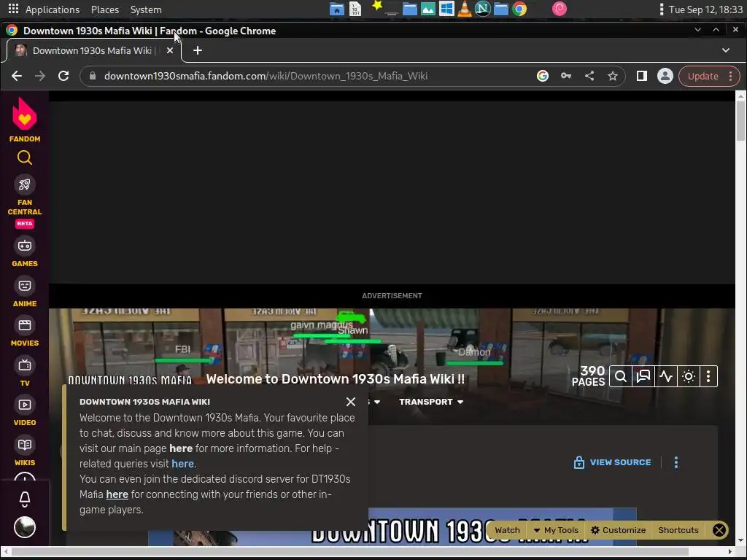The height and width of the screenshot is (560, 747).
Task: Open the Fandom home logo
Action: pyautogui.click(x=24, y=120)
